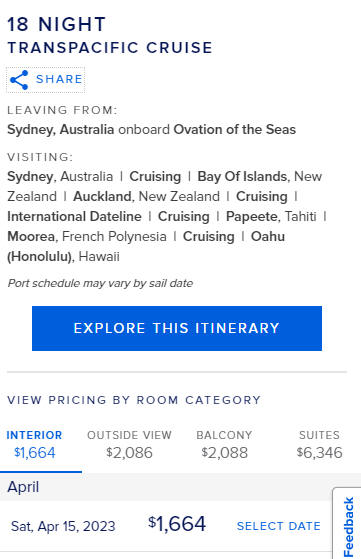Click the Auckland port name
Screen dimensions: 361x559
pos(103,196)
